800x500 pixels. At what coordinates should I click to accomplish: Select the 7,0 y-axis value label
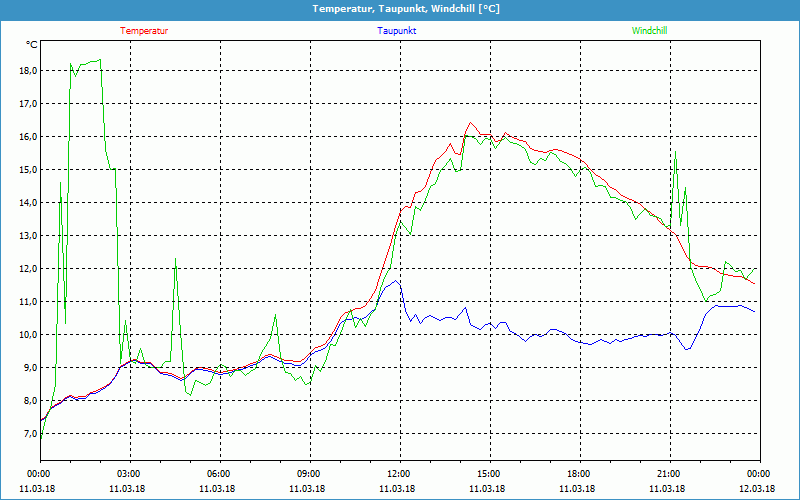(x=27, y=434)
